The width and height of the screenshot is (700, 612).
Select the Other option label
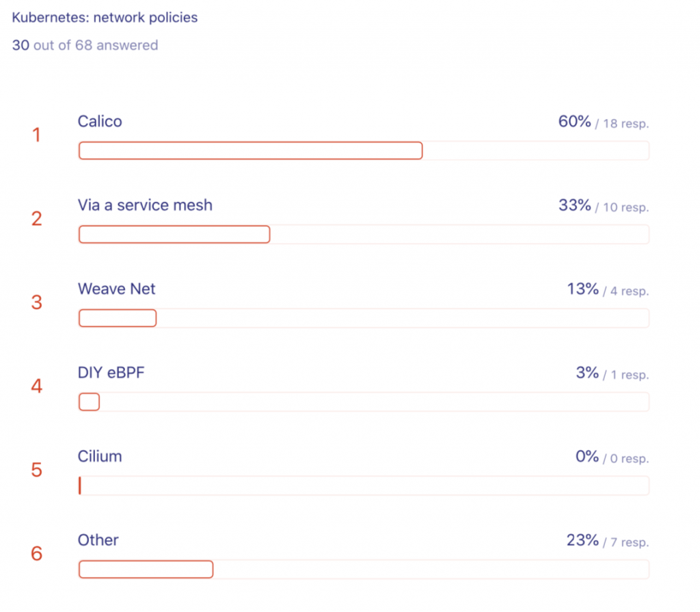pos(98,540)
